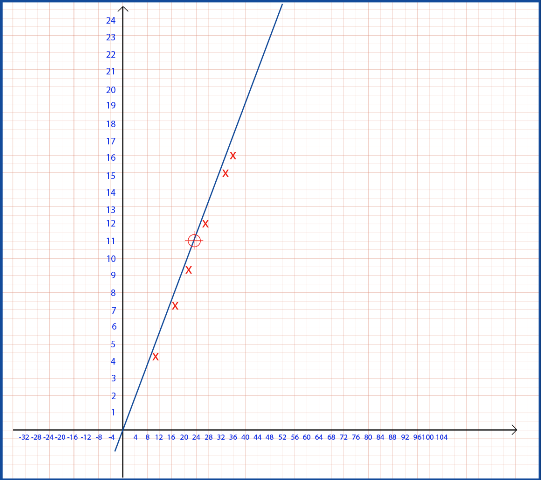Click the y-axis label 1
Image resolution: width=541 pixels, height=480 pixels.
pos(113,412)
